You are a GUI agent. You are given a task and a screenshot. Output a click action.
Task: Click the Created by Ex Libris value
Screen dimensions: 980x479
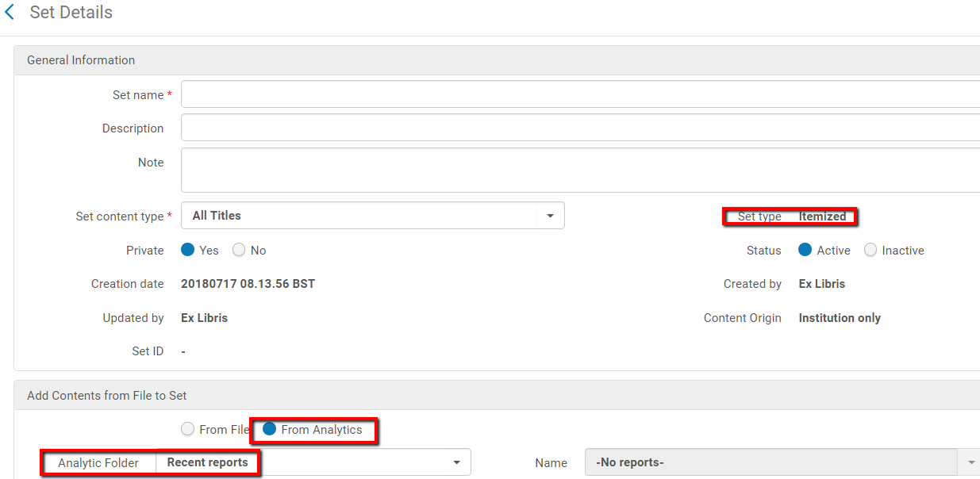[x=822, y=284]
